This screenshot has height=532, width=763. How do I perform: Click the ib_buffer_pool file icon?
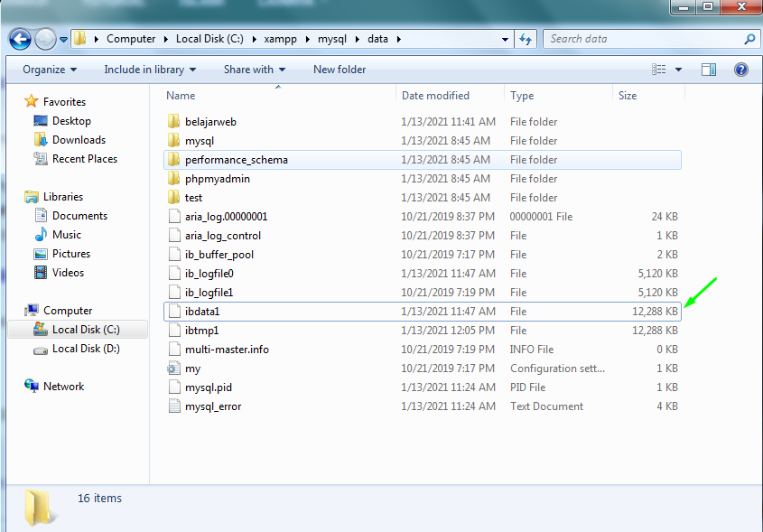pos(174,254)
